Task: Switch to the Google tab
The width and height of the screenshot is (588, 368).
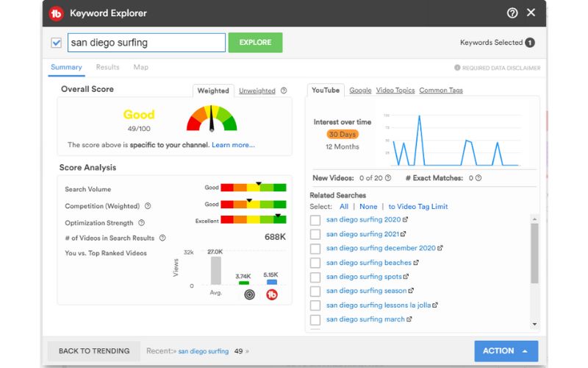Action: click(360, 90)
